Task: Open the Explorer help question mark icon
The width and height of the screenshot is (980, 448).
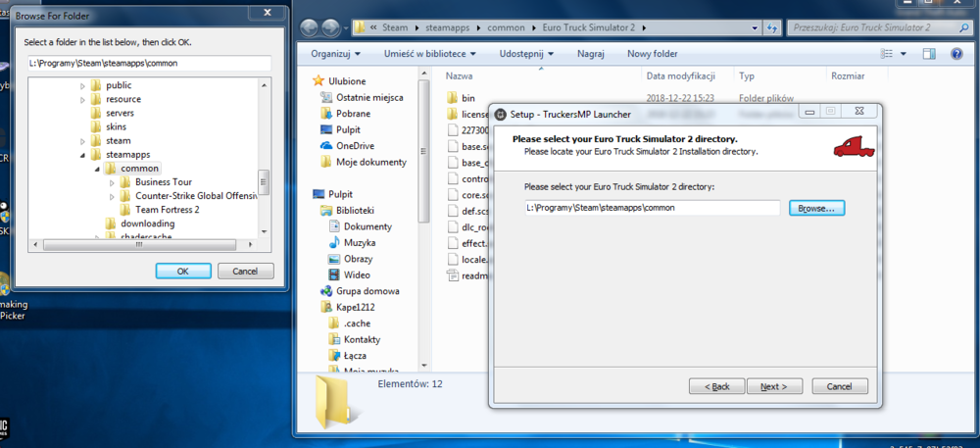Action: pyautogui.click(x=956, y=54)
